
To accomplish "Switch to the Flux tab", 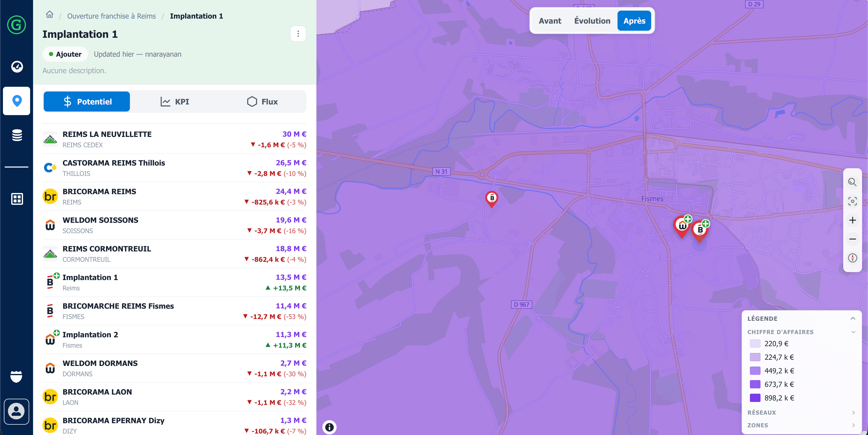I will pyautogui.click(x=262, y=102).
